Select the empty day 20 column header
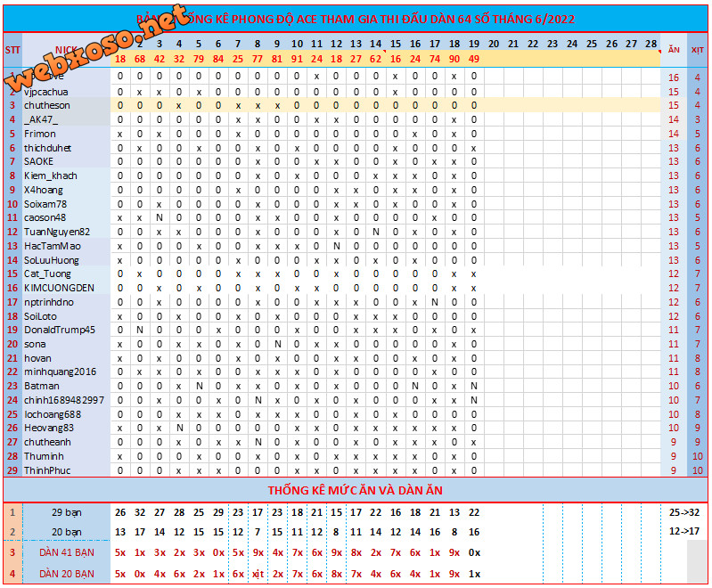712x588 pixels. (x=494, y=44)
